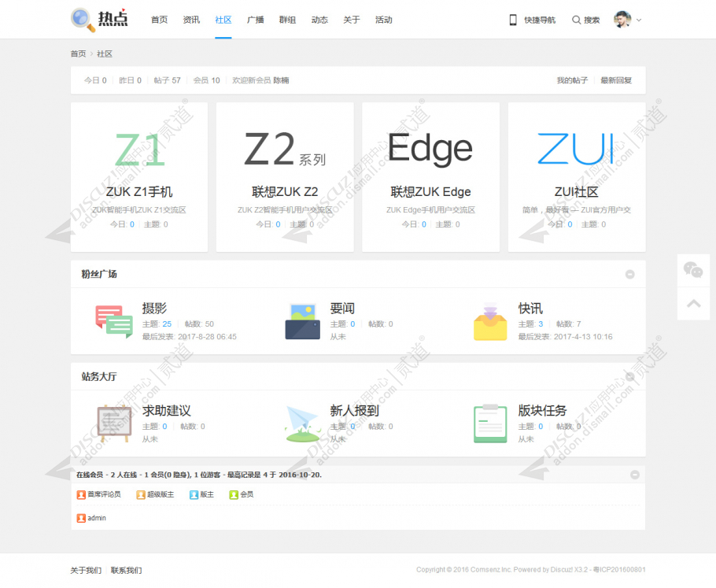Image resolution: width=716 pixels, height=588 pixels.
Task: Click the Edge forum logo
Action: click(430, 149)
